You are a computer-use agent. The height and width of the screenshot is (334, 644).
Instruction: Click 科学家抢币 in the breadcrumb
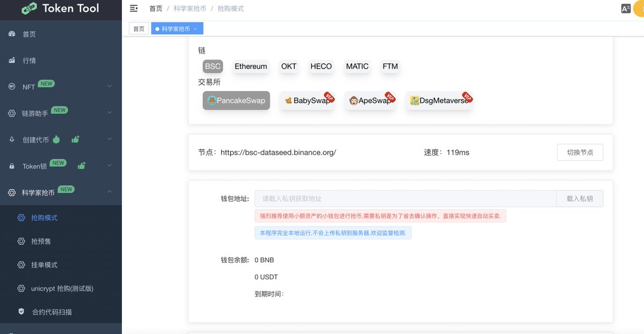click(x=189, y=9)
